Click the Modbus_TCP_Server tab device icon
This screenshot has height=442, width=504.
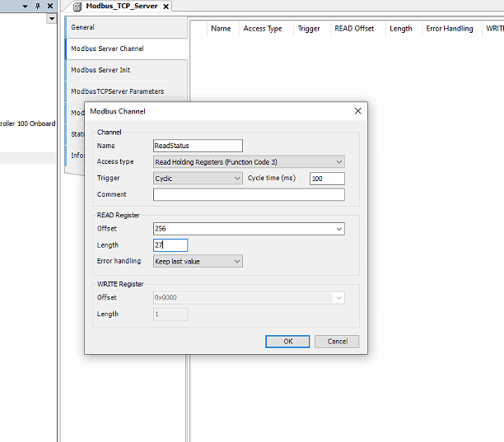pos(77,7)
